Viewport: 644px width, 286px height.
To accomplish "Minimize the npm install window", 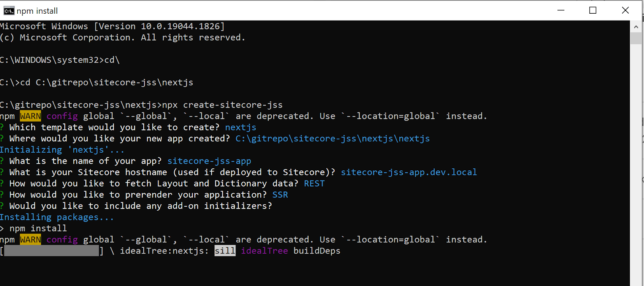I will [x=561, y=10].
